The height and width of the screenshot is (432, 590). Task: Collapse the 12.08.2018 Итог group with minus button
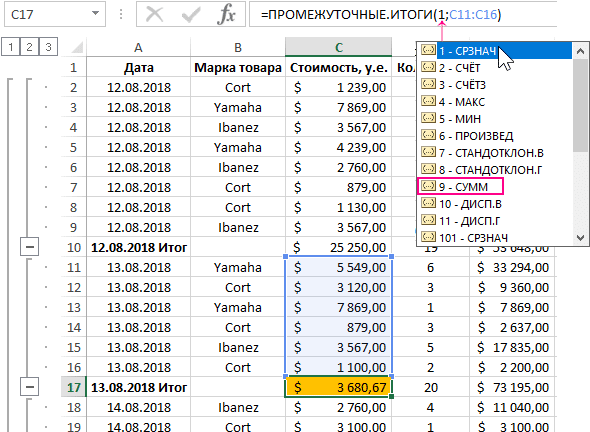click(x=29, y=247)
